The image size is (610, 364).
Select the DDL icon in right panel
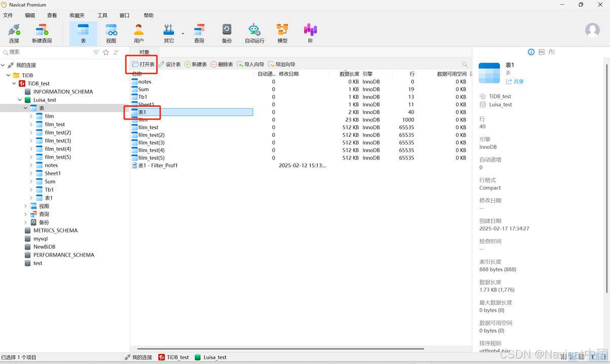[x=541, y=52]
